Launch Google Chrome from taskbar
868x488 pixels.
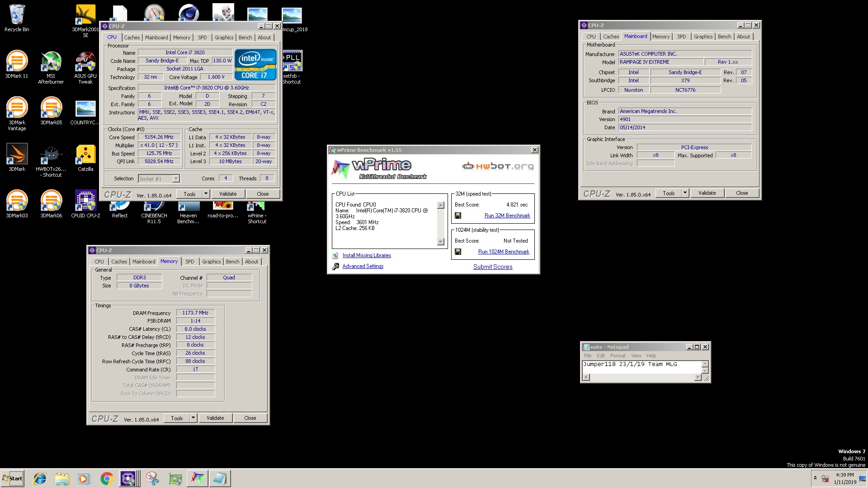[107, 479]
